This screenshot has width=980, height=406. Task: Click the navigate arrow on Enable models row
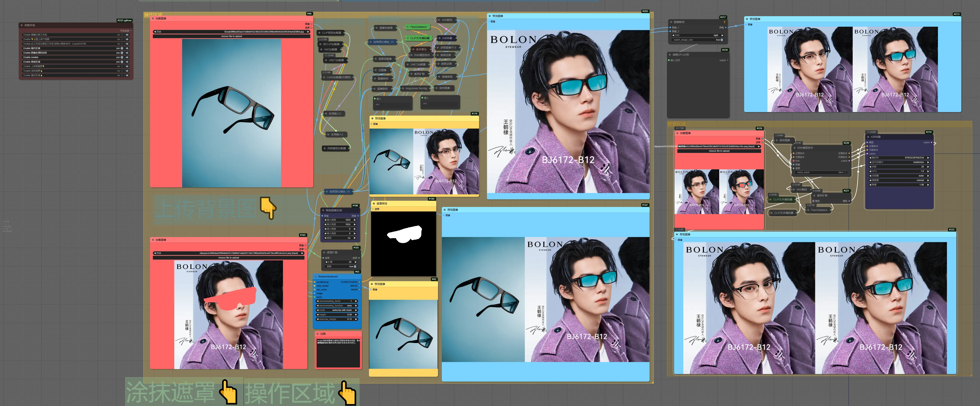pos(127,57)
